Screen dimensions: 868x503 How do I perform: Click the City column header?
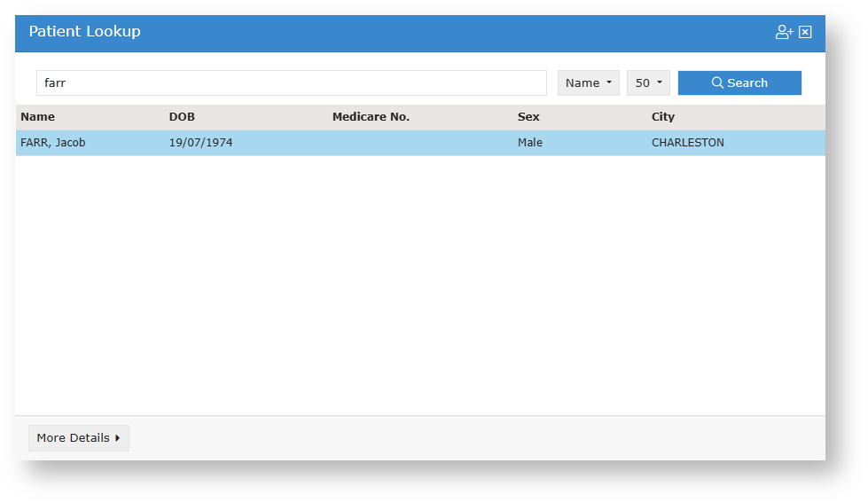coord(663,117)
